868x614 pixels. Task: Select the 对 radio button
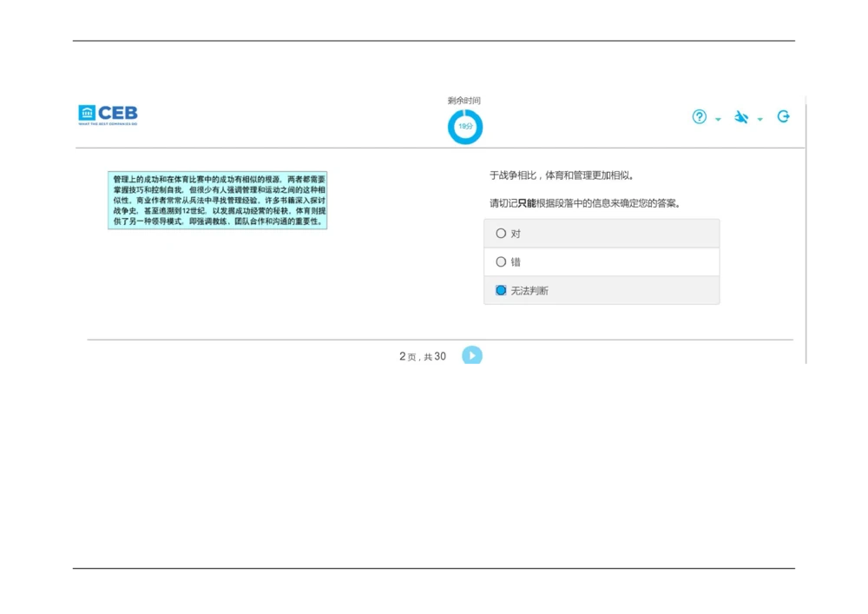502,233
